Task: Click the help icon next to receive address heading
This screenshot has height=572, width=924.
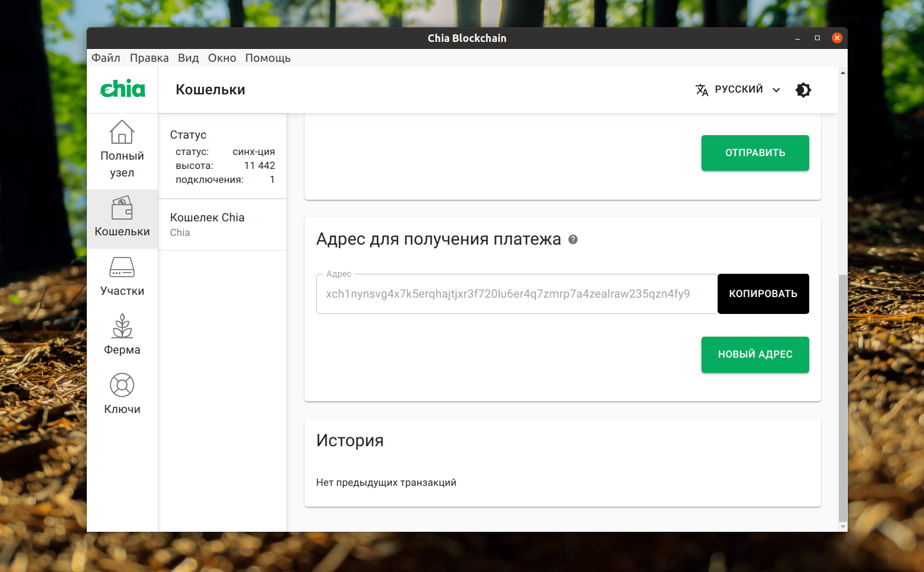Action: click(x=573, y=239)
